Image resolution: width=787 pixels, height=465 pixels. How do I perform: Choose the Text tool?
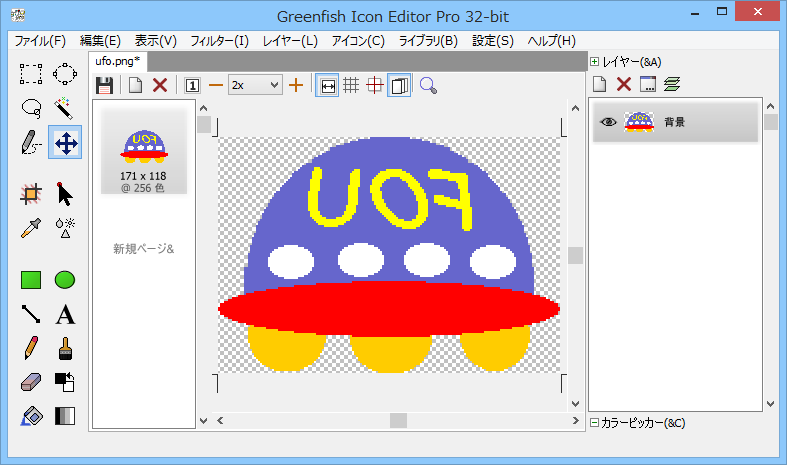[x=65, y=315]
